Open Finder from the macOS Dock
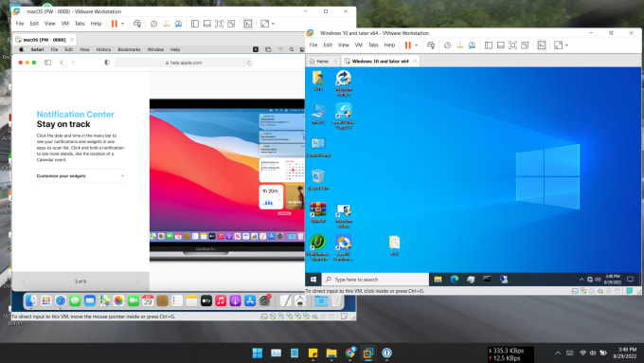 coord(31,301)
